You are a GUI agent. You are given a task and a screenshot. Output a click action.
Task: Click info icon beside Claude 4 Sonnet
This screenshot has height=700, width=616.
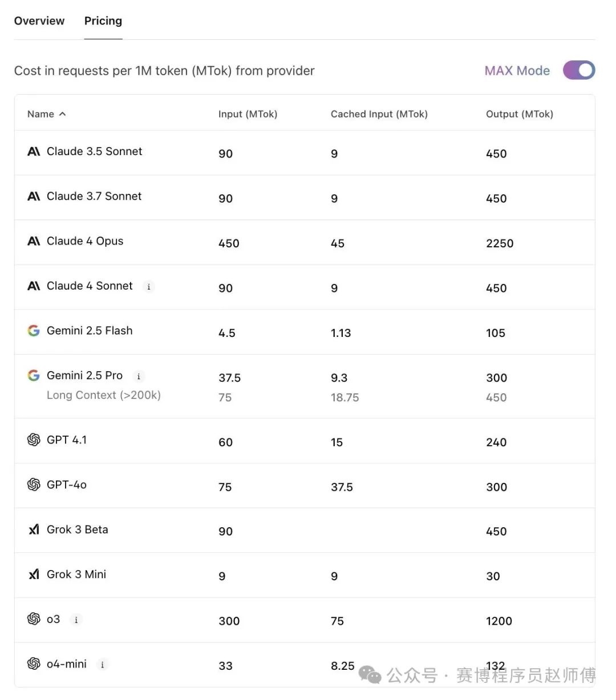(x=149, y=287)
